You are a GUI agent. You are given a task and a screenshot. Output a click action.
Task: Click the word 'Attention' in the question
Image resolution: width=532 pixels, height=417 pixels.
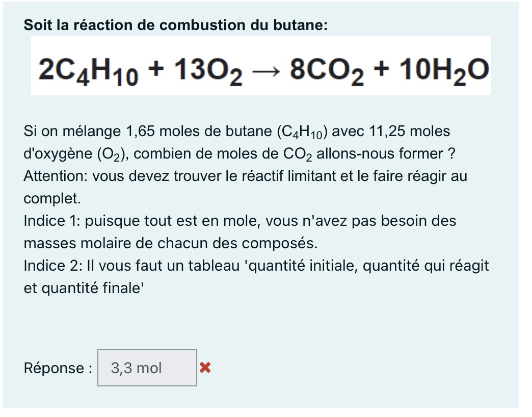point(55,176)
